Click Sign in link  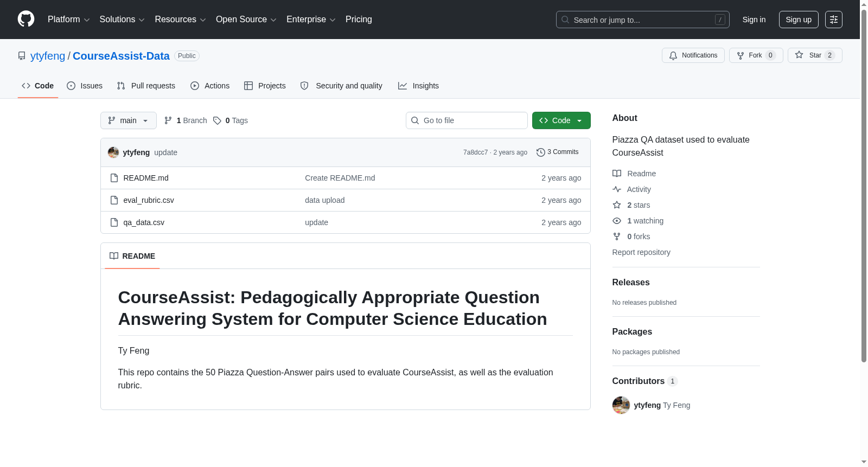coord(754,20)
